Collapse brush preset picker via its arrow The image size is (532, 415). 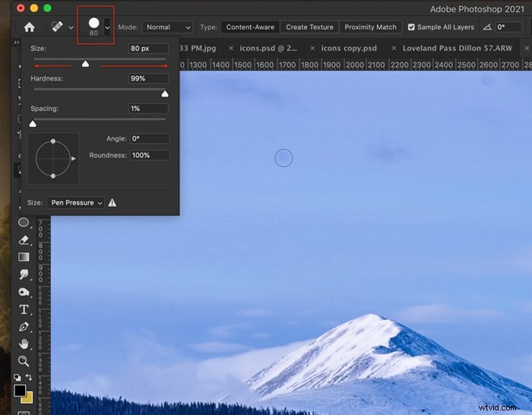click(x=107, y=27)
